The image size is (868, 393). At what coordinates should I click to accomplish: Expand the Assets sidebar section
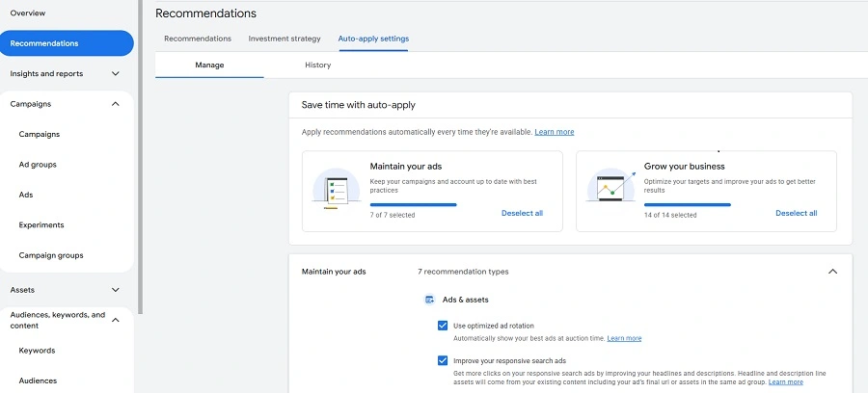click(115, 290)
